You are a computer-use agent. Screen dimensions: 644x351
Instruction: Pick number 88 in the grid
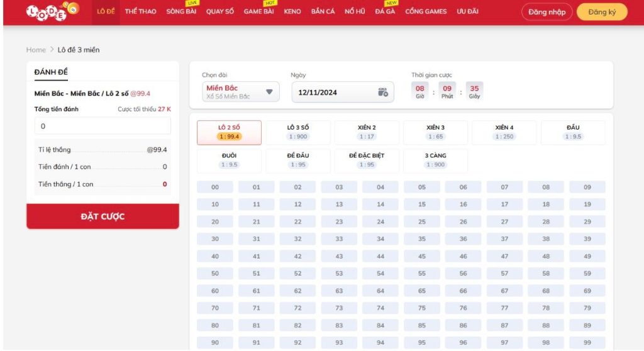[546, 325]
